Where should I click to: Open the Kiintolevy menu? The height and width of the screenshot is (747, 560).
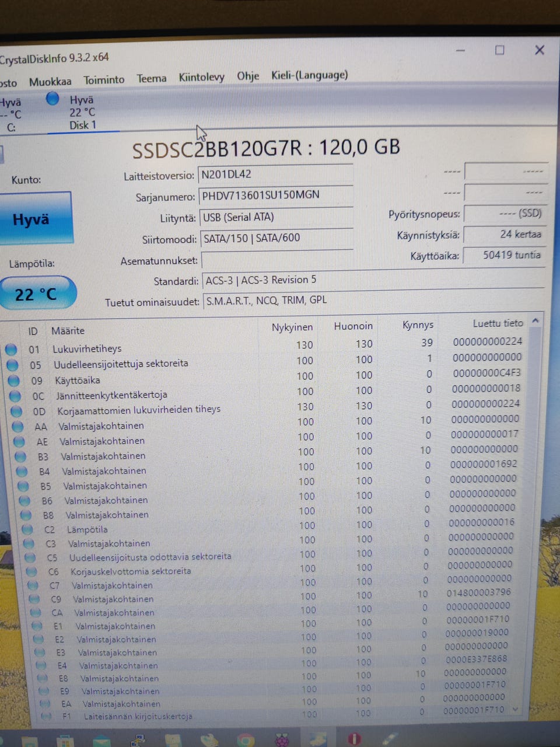(x=201, y=77)
